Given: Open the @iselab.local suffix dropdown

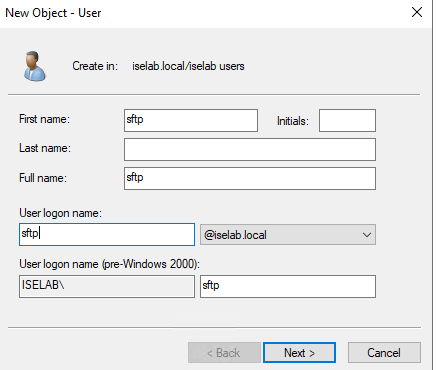Looking at the screenshot, I should pyautogui.click(x=288, y=235).
